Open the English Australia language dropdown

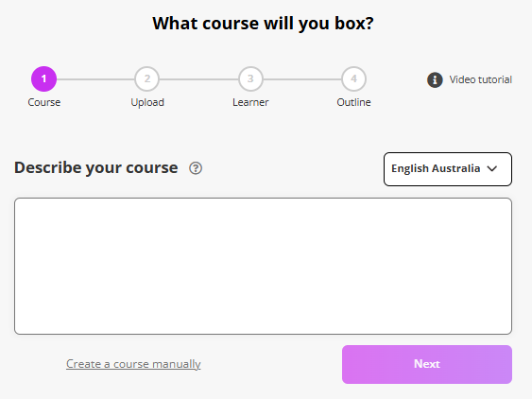tap(448, 169)
